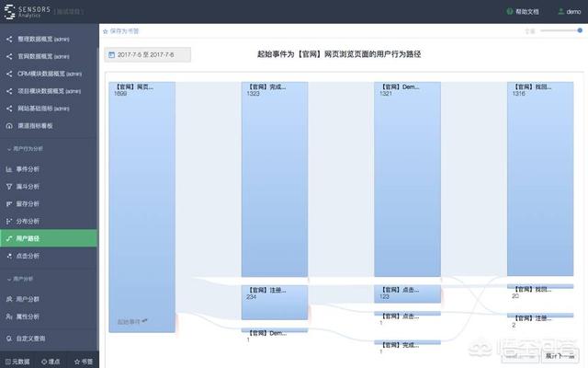Viewport: 588px width, 368px height.
Task: Open the 渠道指标看板 dashboard icon
Action: [9, 126]
